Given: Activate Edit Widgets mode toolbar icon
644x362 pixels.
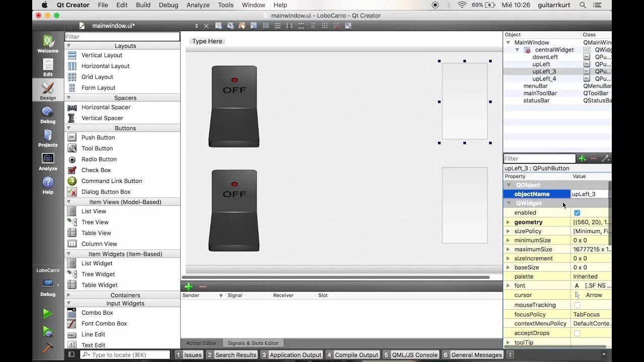Looking at the screenshot, I should 218,26.
